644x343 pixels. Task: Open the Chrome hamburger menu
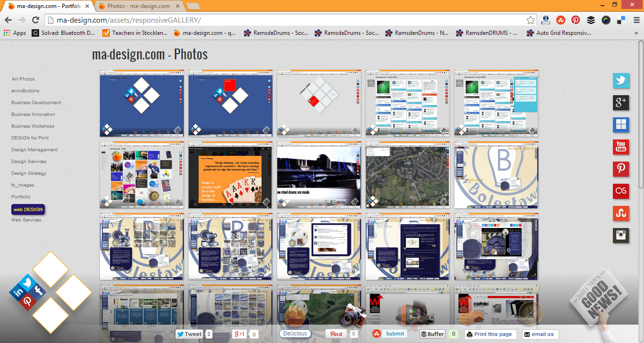pos(636,20)
